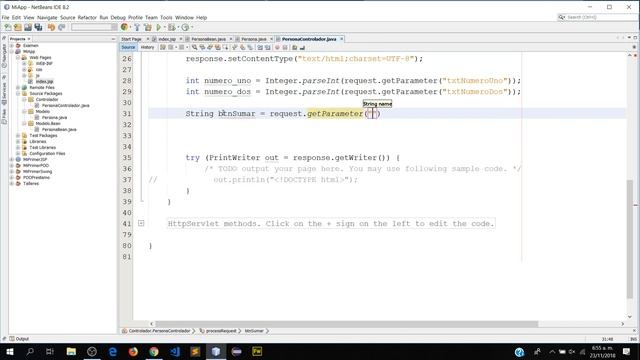Click the Debug Project toolbar icon
This screenshot has width=640, height=360.
click(x=171, y=27)
